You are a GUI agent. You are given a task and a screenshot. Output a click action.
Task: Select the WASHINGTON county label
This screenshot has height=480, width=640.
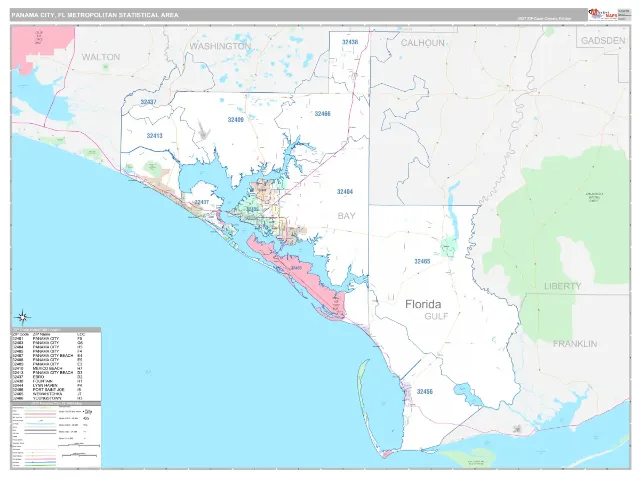coord(220,47)
